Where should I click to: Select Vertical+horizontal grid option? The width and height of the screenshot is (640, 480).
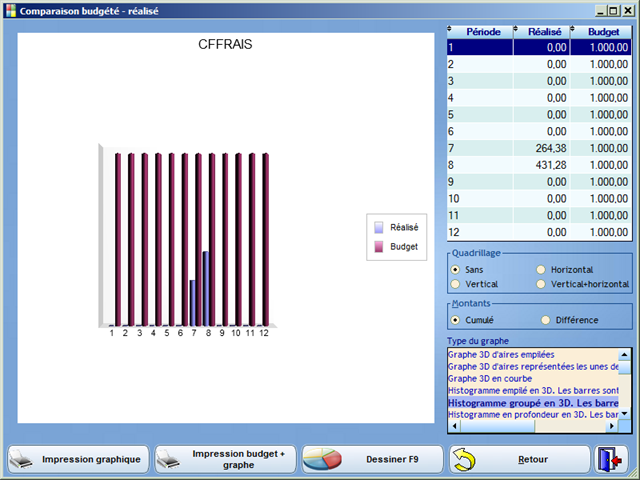point(542,285)
